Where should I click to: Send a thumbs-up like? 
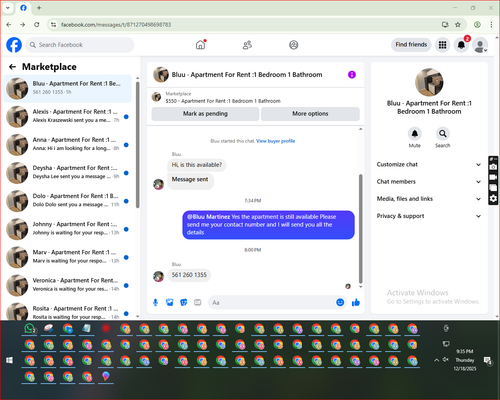pos(356,302)
